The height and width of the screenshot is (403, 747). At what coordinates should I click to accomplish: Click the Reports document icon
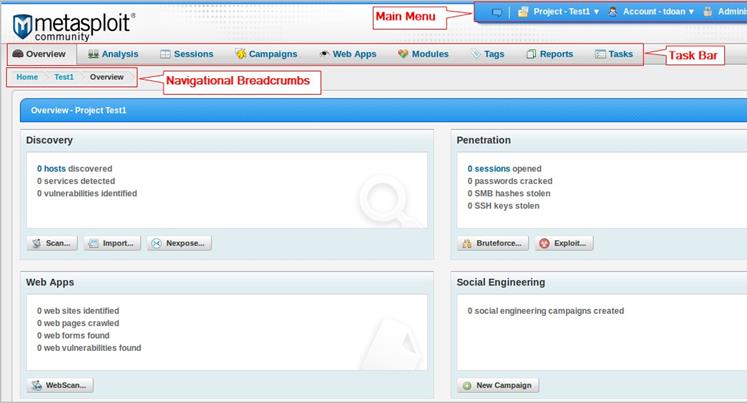531,54
